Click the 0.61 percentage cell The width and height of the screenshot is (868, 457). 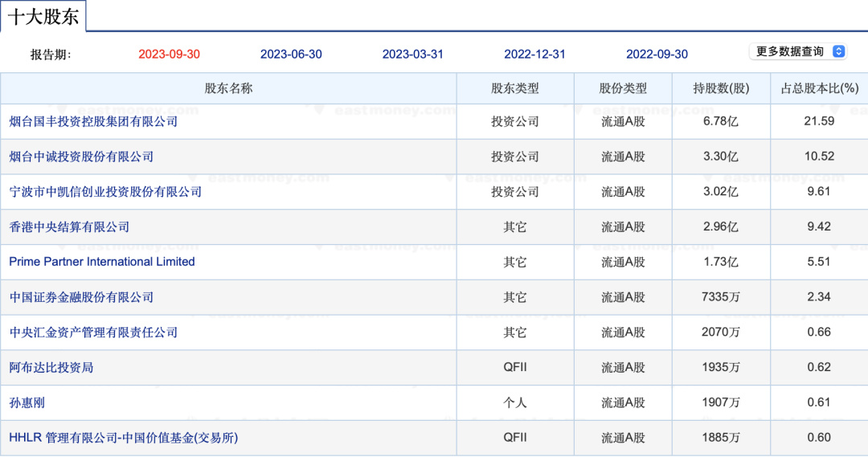tap(819, 402)
